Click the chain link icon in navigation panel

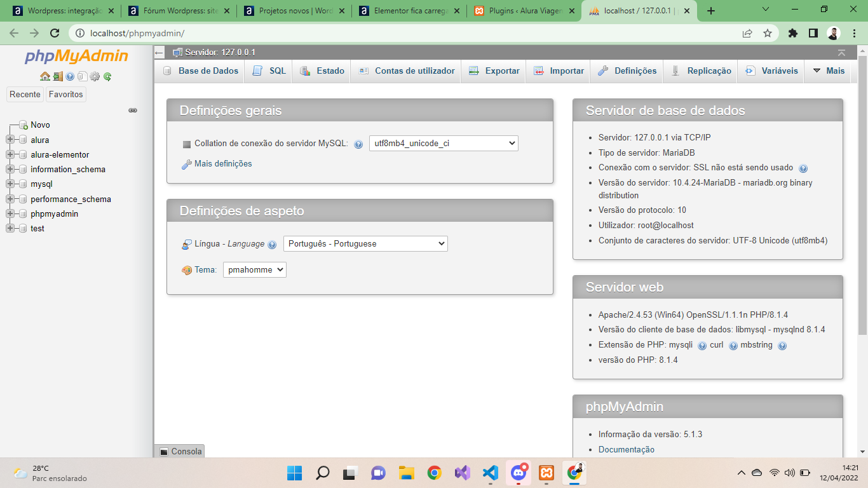click(x=133, y=110)
